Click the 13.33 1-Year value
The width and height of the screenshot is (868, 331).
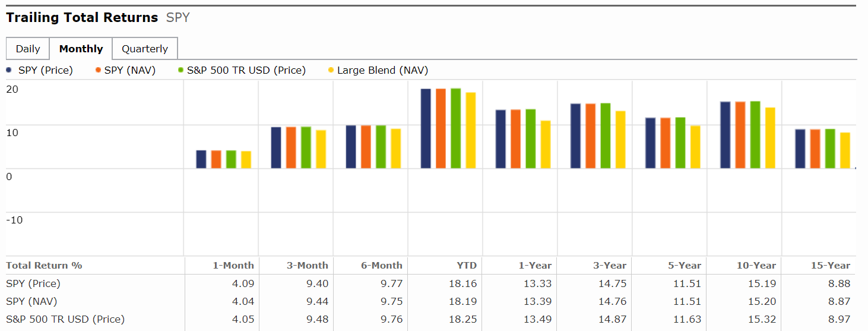click(x=538, y=283)
